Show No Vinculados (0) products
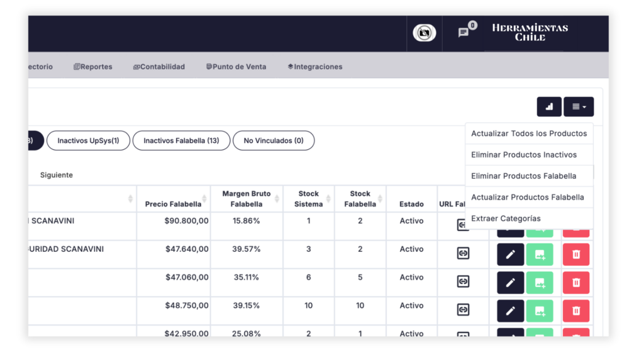The height and width of the screenshot is (352, 644). [x=274, y=140]
